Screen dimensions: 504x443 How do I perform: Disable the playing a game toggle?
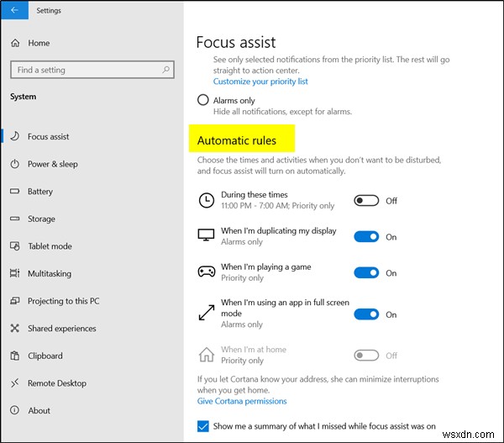click(x=366, y=273)
